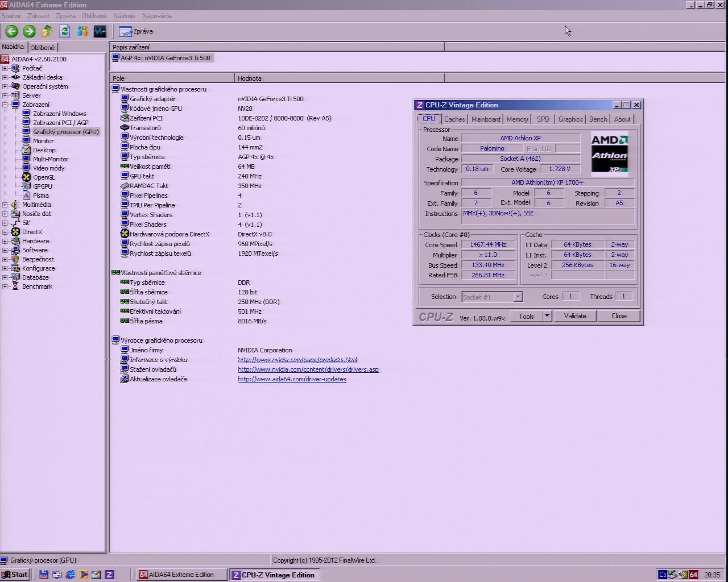
Task: Refresh the AIDA64 page with refresh icon
Action: 65,31
